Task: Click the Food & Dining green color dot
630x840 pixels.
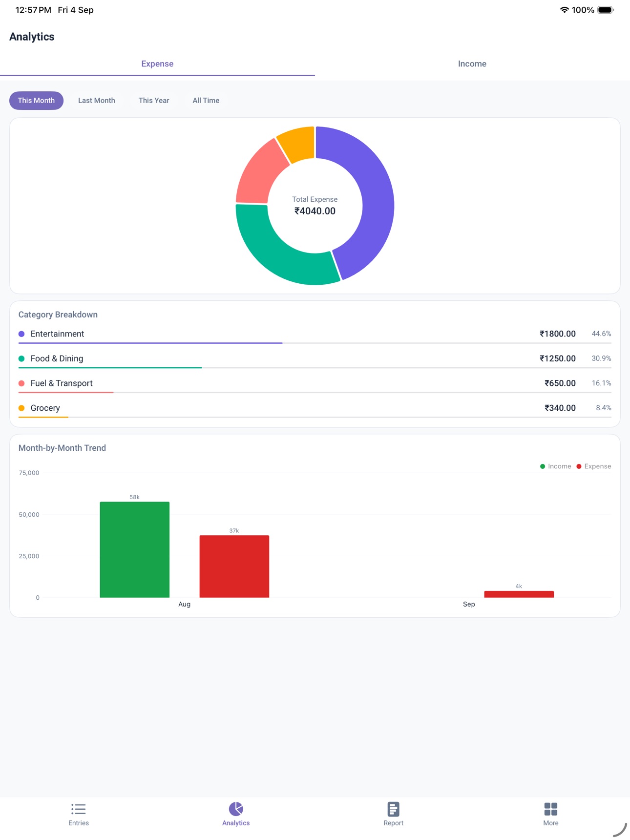Action: [21, 358]
